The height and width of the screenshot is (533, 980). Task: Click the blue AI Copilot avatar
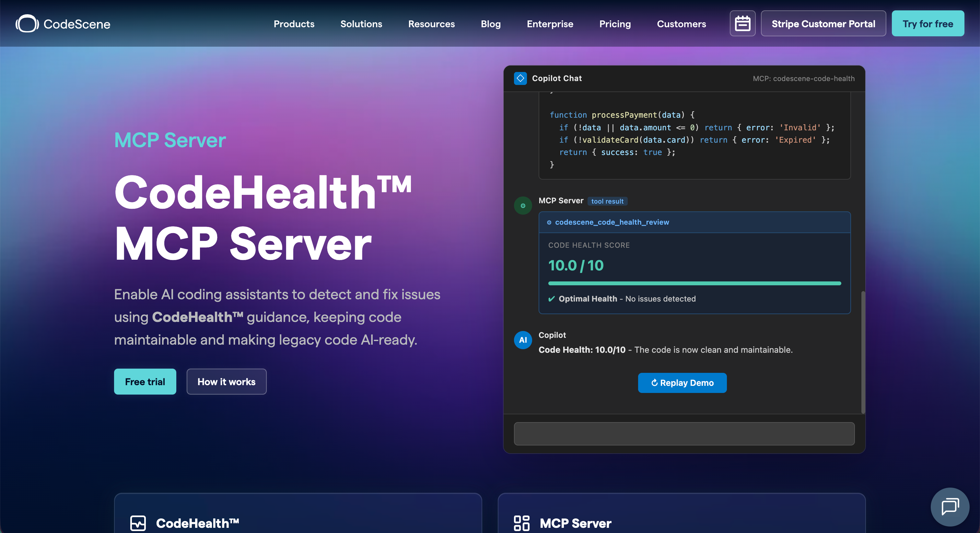(523, 339)
